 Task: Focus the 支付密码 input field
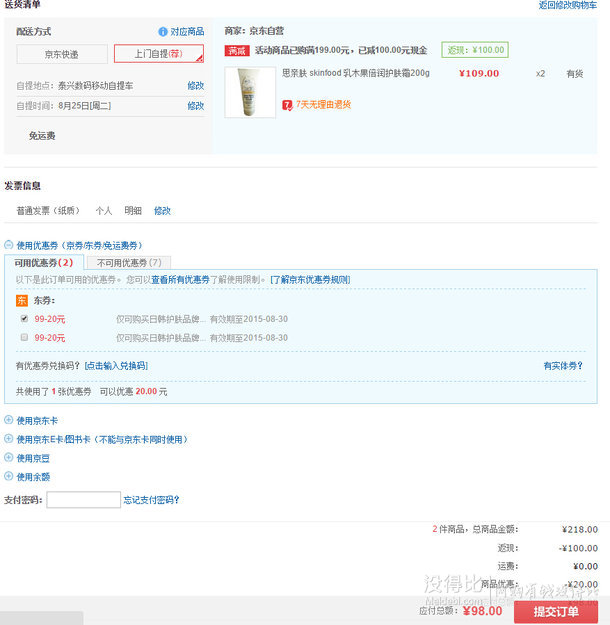point(83,499)
